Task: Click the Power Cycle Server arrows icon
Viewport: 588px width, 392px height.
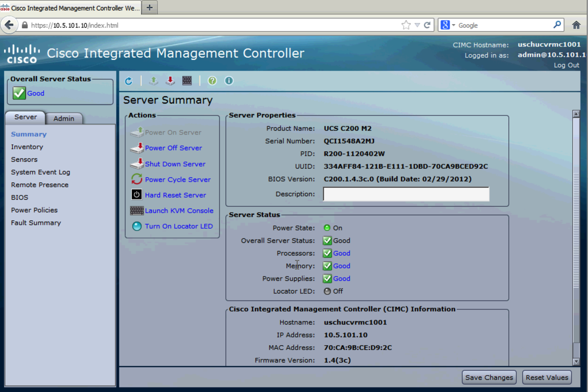Action: 137,179
